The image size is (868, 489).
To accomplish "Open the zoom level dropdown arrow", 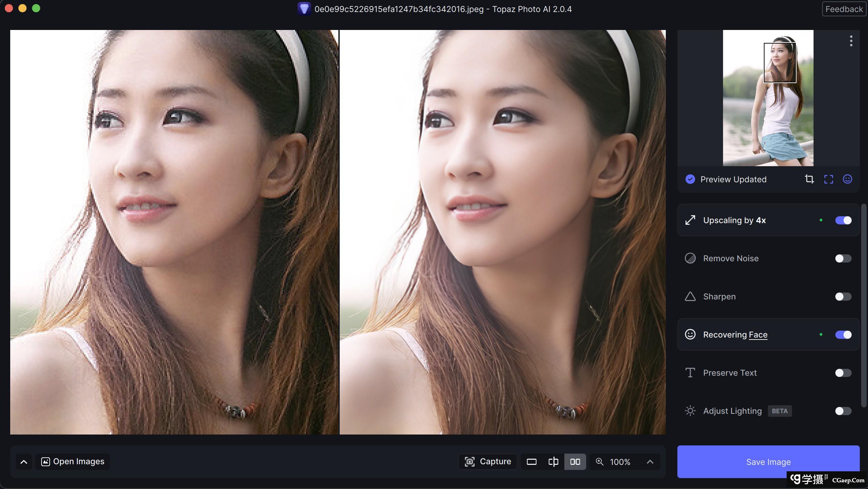I will pos(650,462).
